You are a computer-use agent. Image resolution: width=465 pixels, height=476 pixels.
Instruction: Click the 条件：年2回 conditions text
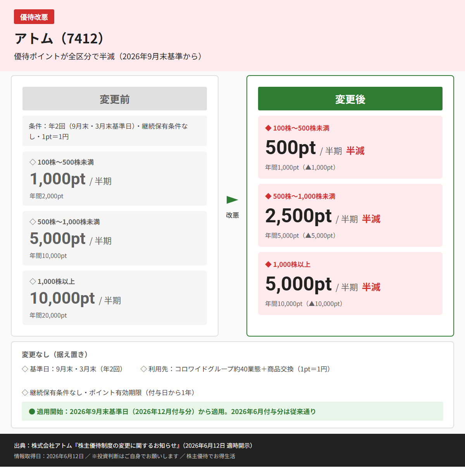[108, 131]
